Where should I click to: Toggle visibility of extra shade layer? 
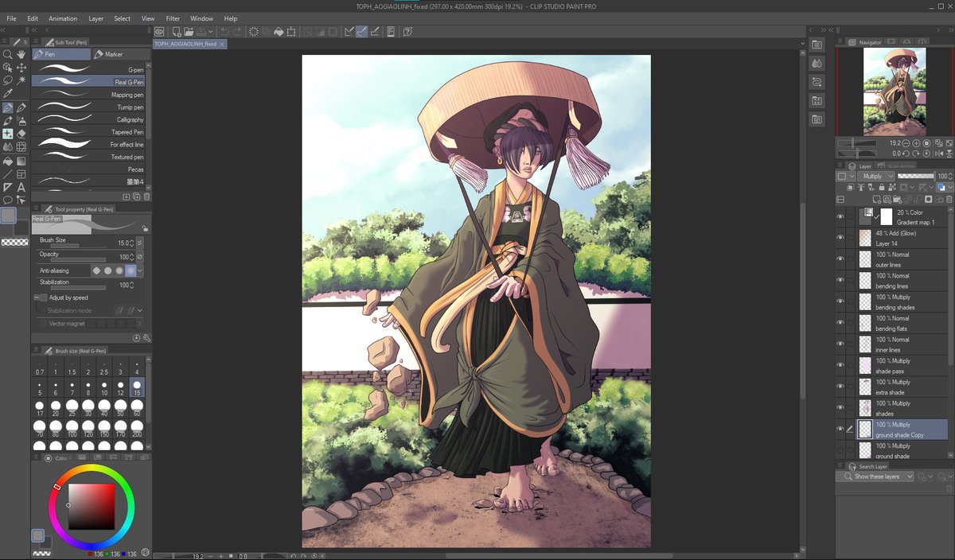pyautogui.click(x=840, y=386)
